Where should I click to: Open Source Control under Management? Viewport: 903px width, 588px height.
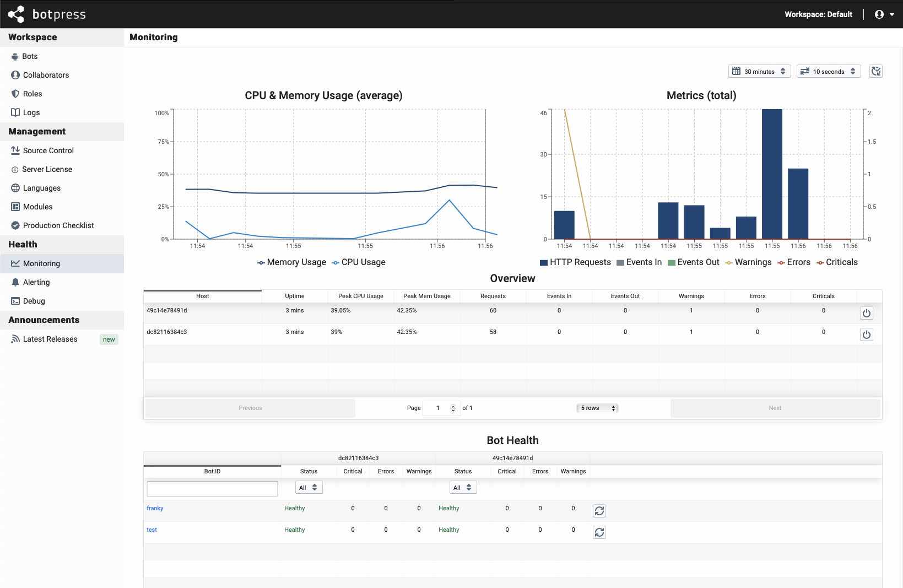pos(48,150)
